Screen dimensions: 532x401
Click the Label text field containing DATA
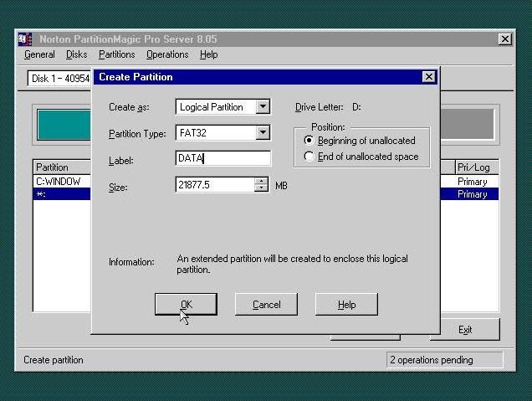point(223,158)
